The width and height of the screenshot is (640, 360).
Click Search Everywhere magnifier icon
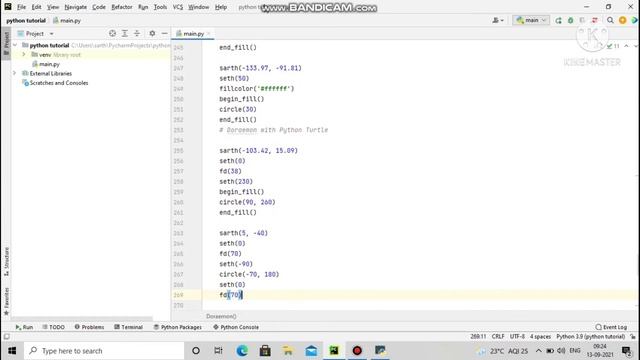click(x=610, y=20)
